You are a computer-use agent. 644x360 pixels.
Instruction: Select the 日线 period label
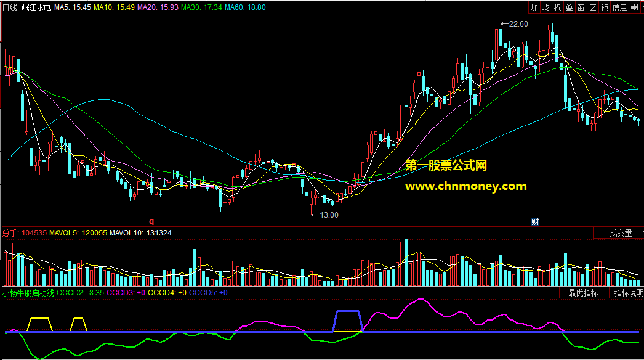[x=10, y=7]
